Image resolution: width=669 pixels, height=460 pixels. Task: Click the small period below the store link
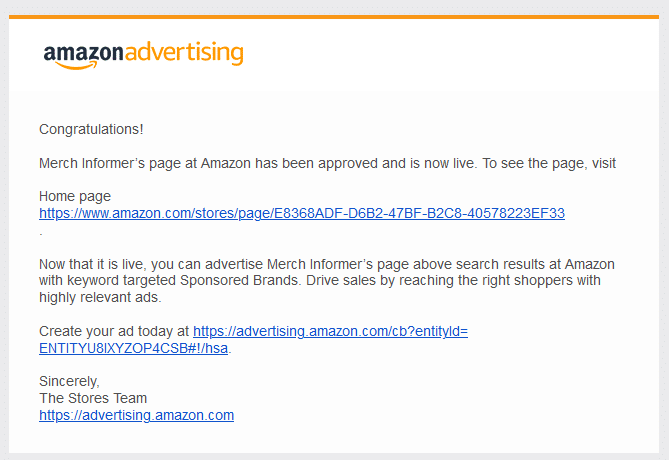pos(41,234)
